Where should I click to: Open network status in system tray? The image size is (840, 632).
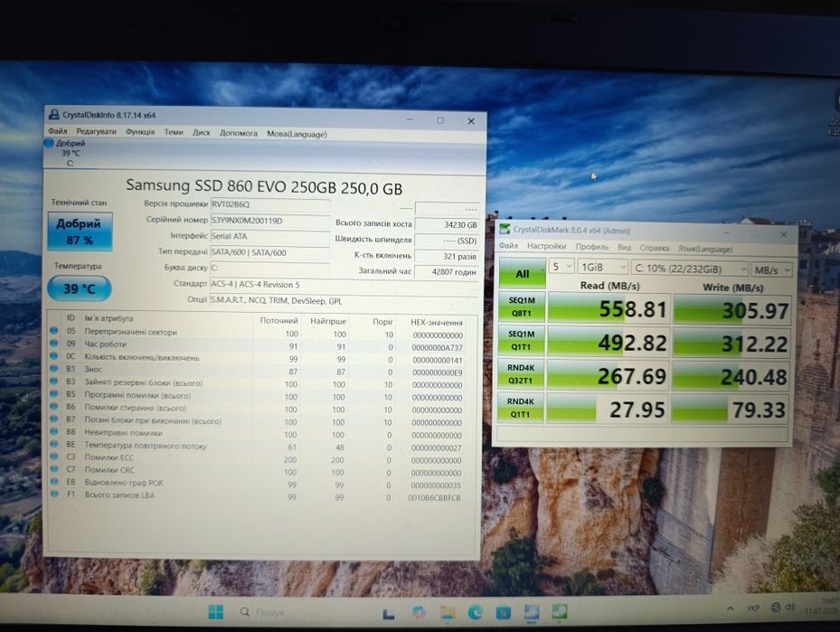tap(775, 608)
